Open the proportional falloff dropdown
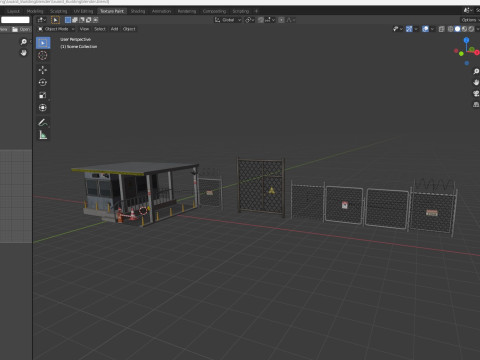Screen dimensions: 480x360 coord(291,20)
